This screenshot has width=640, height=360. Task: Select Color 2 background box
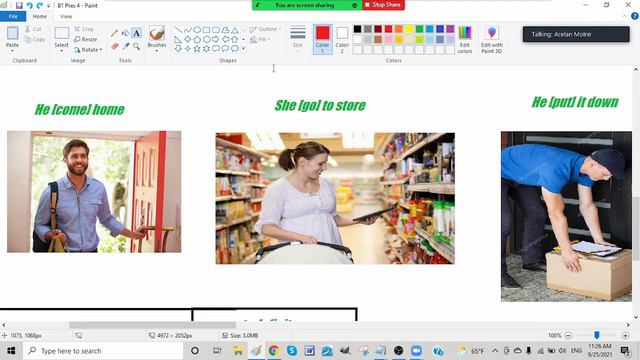[x=342, y=39]
